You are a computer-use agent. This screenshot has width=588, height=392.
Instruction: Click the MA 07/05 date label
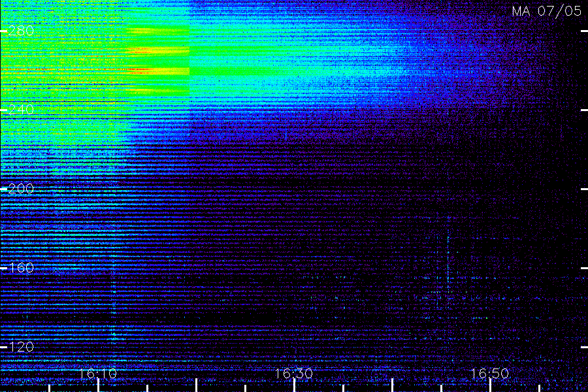pyautogui.click(x=547, y=11)
